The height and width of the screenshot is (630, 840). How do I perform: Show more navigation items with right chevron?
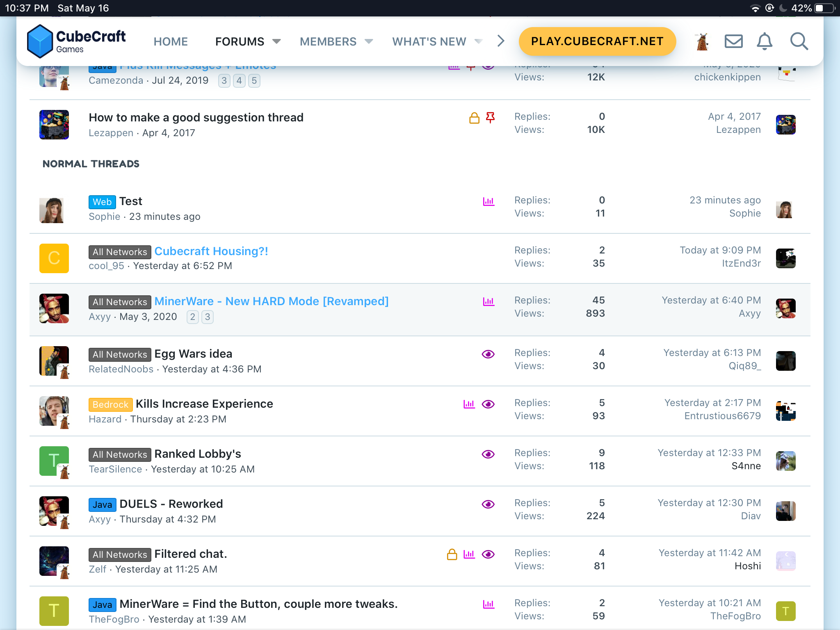[x=501, y=41]
